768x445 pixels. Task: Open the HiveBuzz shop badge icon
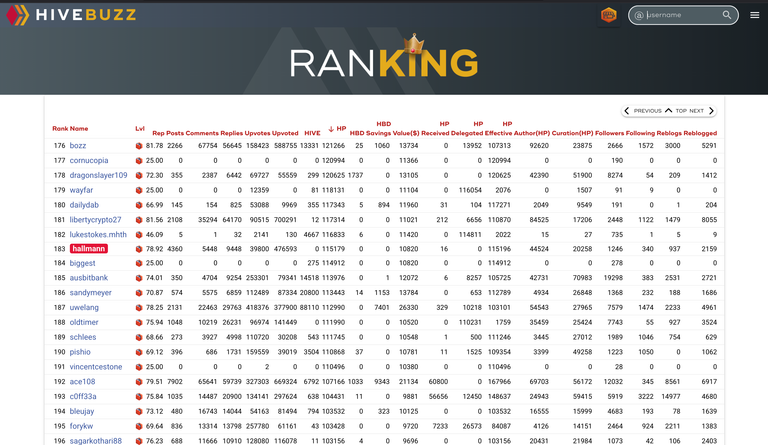(608, 15)
